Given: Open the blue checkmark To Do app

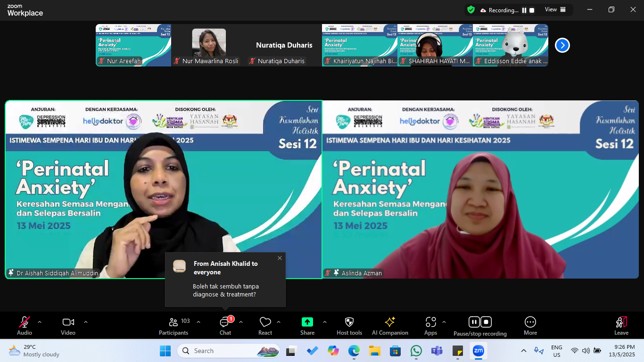Looking at the screenshot, I should [312, 351].
